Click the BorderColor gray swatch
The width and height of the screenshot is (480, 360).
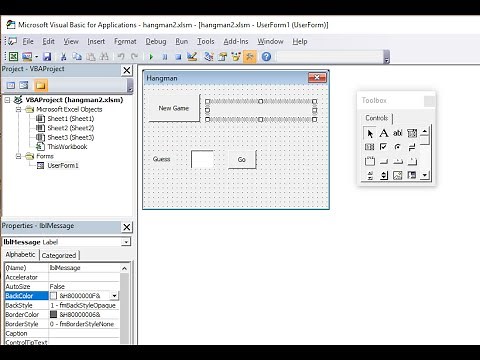[x=53, y=314]
